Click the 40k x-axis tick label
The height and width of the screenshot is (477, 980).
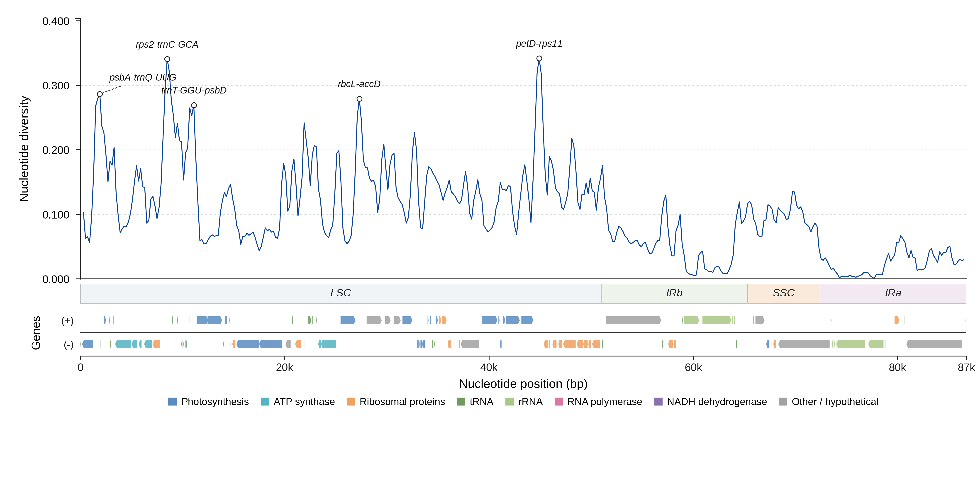489,367
